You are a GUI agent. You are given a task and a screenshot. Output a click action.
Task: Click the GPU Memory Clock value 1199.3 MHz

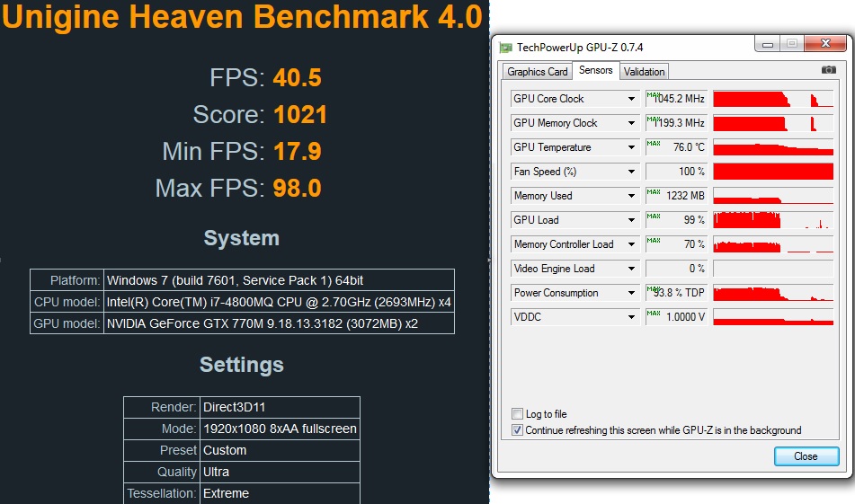676,123
